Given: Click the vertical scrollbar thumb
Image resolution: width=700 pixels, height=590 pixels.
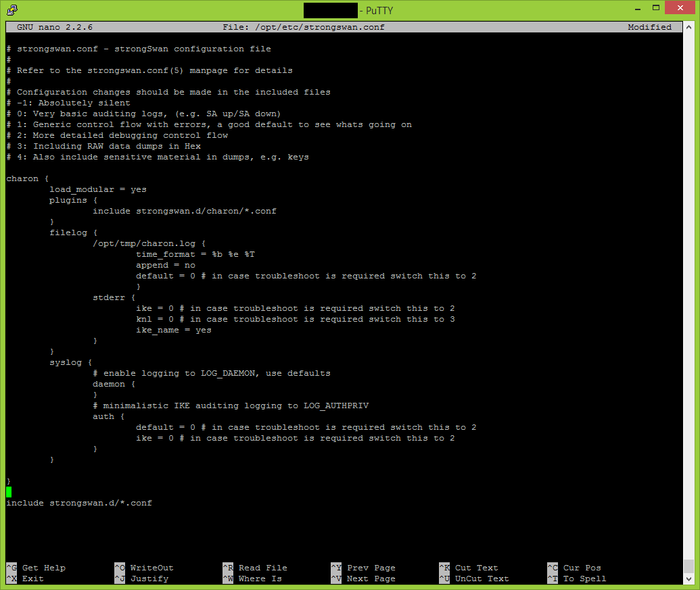Looking at the screenshot, I should (x=689, y=566).
